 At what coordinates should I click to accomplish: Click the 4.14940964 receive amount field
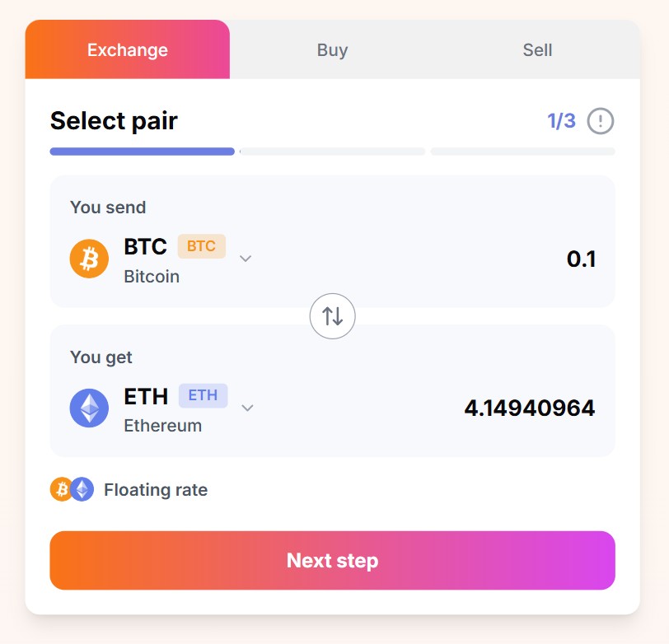pos(530,408)
